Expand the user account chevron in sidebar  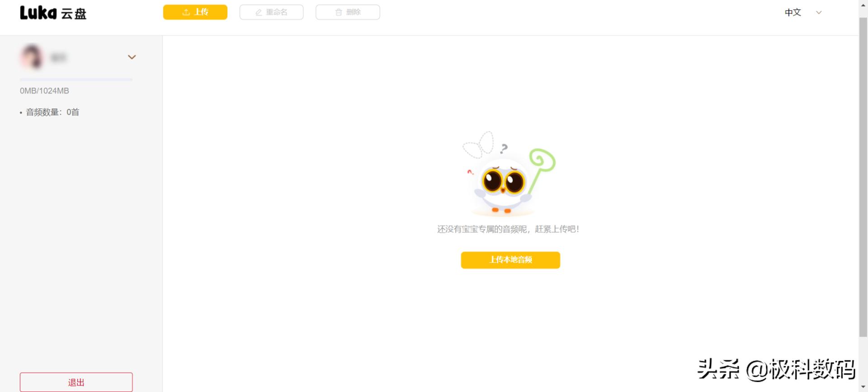(x=132, y=57)
